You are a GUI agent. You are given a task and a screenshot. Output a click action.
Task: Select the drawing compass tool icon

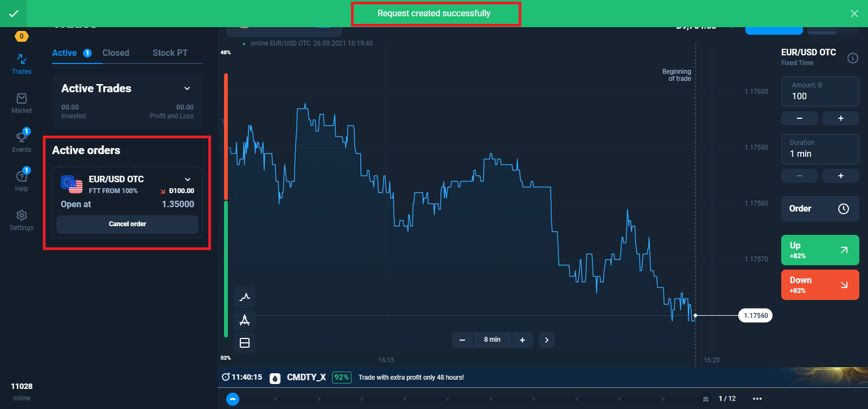[x=245, y=320]
